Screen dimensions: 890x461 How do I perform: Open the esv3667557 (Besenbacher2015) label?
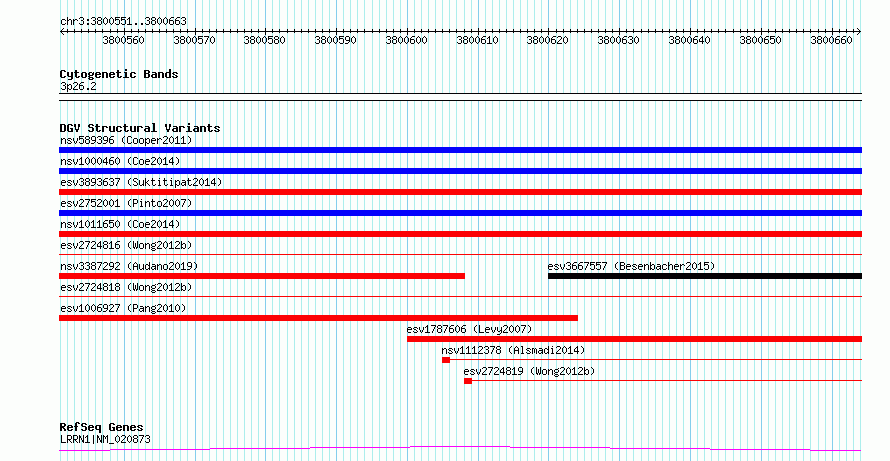pyautogui.click(x=631, y=266)
